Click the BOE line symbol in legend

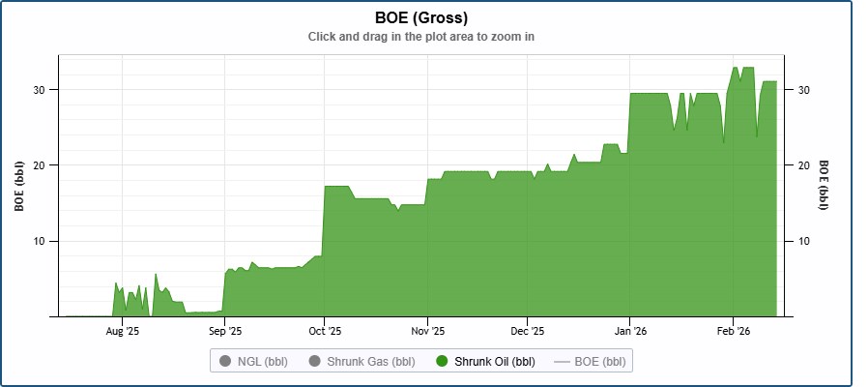(562, 362)
